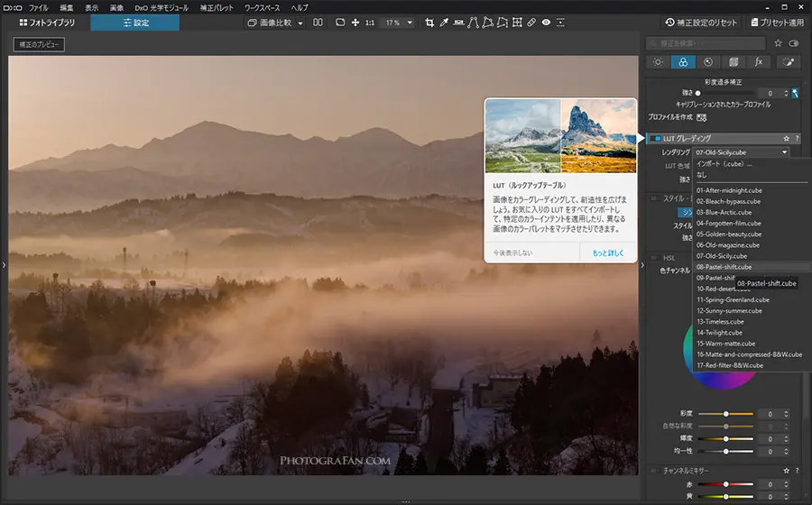The image size is (812, 505).
Task: Fit image to screen icon
Action: point(340,23)
